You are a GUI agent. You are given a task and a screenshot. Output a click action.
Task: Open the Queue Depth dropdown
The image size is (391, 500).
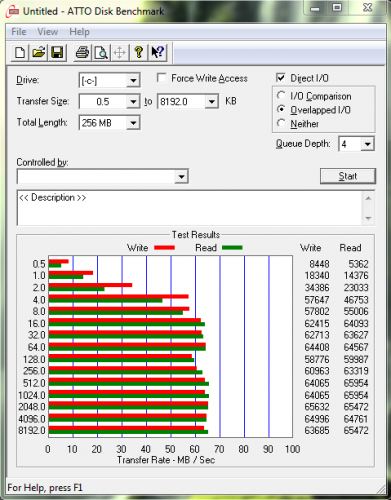367,144
